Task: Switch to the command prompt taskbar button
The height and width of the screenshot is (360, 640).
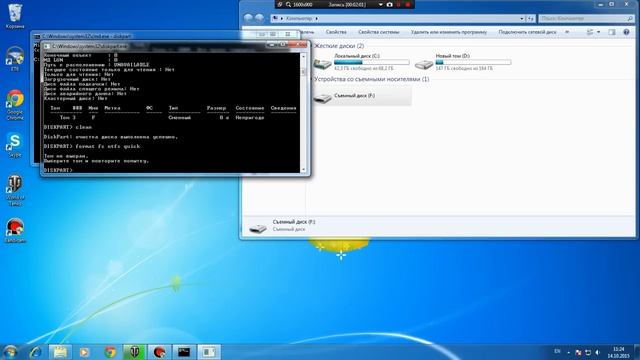Action: click(x=184, y=352)
